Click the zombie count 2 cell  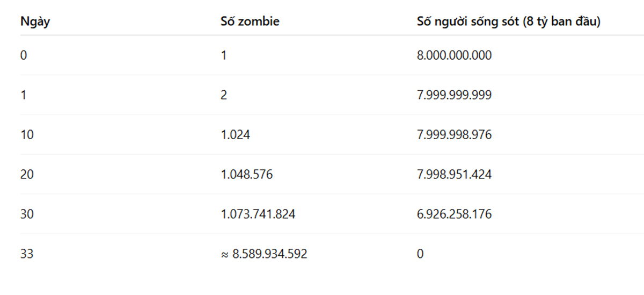[224, 95]
